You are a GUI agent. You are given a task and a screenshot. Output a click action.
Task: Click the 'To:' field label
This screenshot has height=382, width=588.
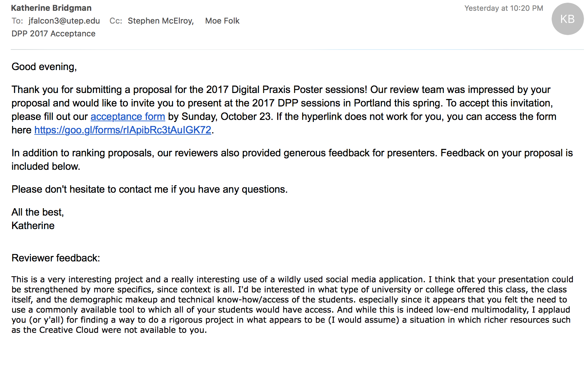17,21
